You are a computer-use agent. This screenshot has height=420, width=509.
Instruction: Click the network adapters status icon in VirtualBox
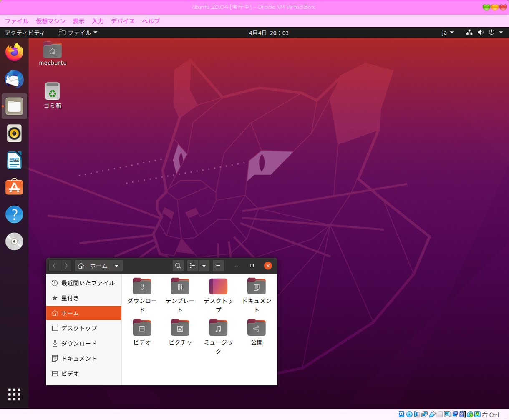pyautogui.click(x=424, y=414)
